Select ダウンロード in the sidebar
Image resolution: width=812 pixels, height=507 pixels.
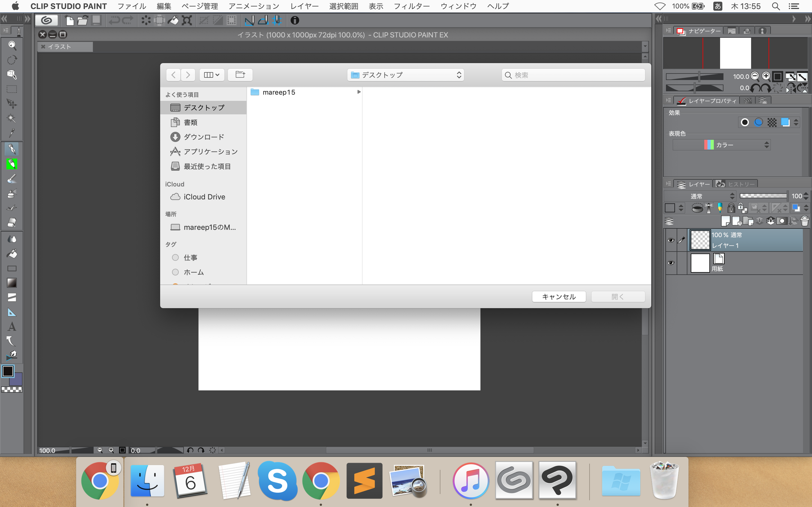203,137
